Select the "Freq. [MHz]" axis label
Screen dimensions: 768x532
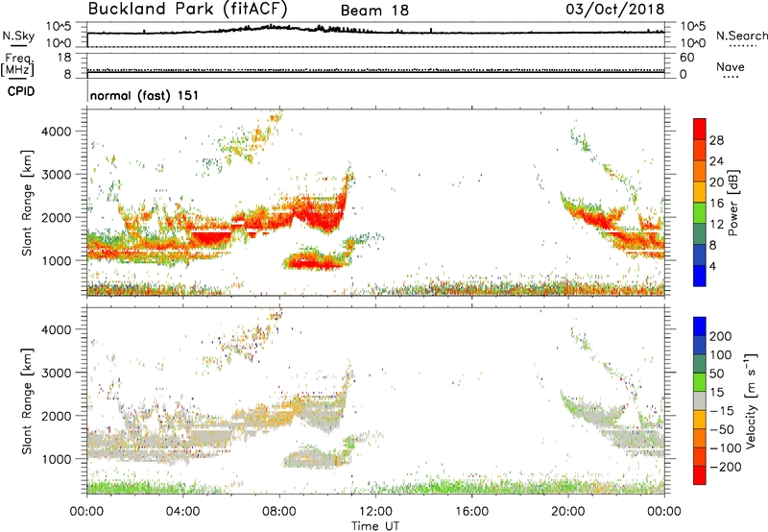[x=17, y=64]
